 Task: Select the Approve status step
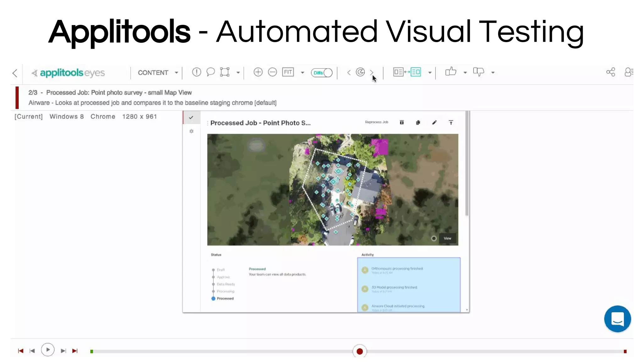tap(221, 277)
